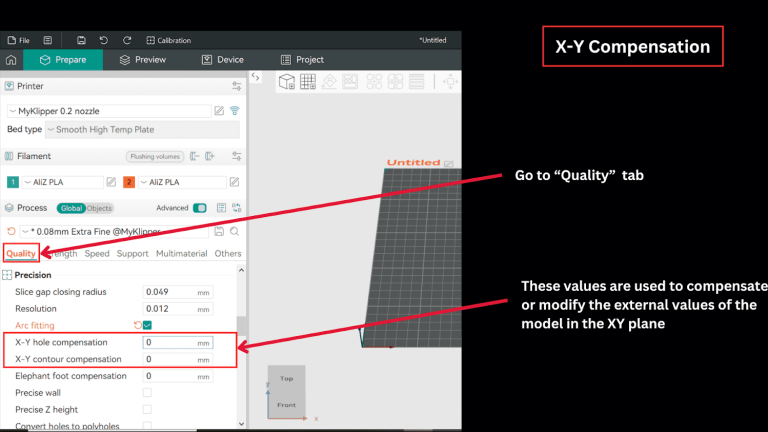Open the Project tab

302,60
